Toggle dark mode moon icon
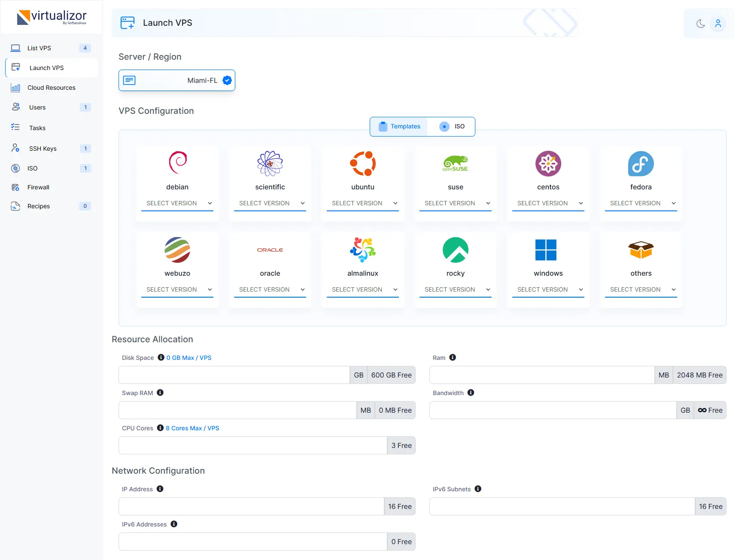 [x=701, y=24]
